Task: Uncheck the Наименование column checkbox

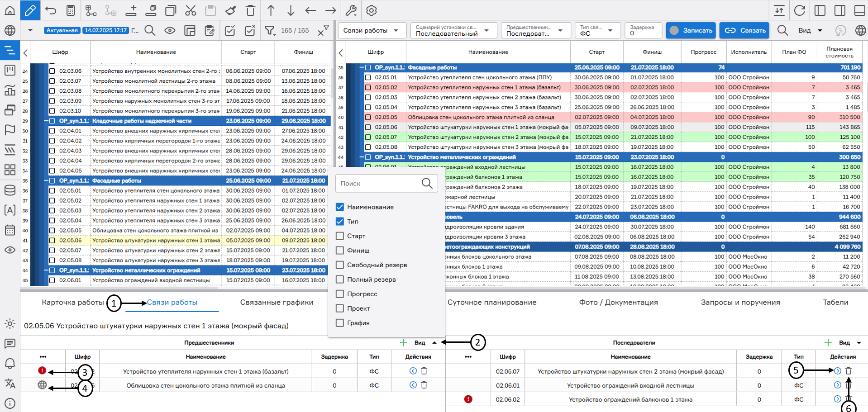Action: point(340,207)
